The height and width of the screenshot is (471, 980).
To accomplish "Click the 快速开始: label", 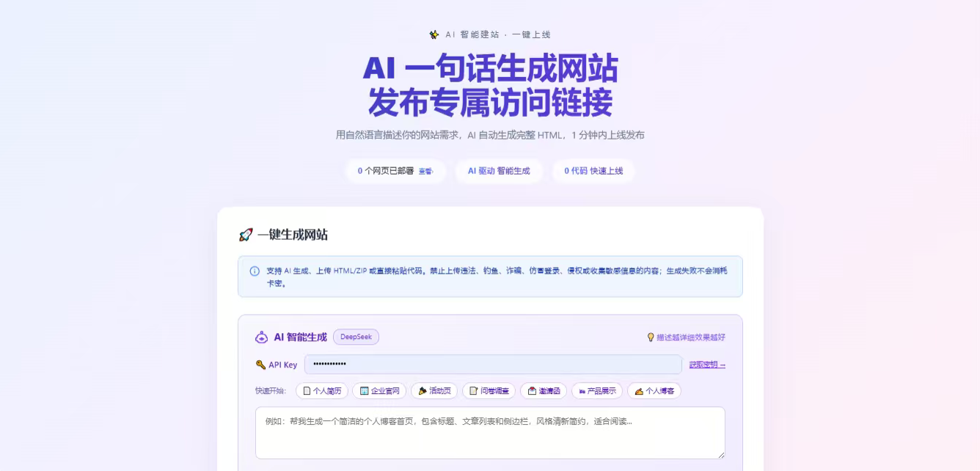I will 271,391.
